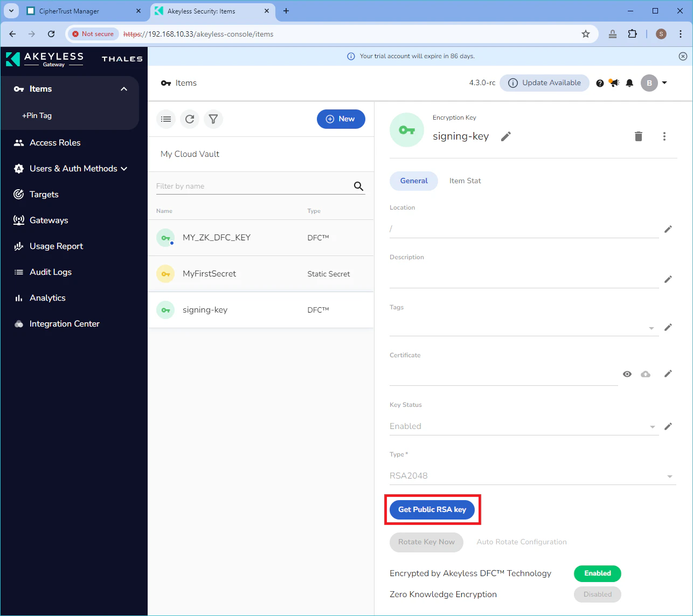This screenshot has height=616, width=693.
Task: Click Rotate Key Now button
Action: [x=426, y=542]
